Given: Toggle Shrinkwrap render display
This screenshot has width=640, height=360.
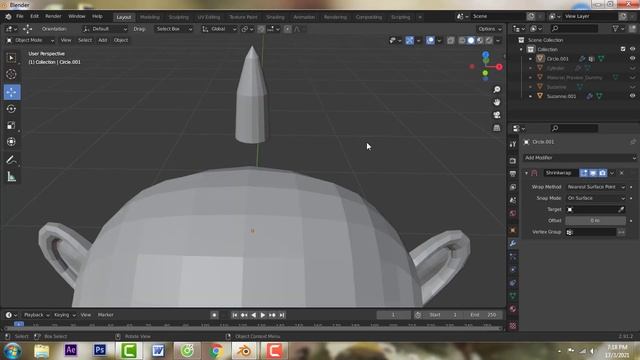Looking at the screenshot, I should [602, 173].
